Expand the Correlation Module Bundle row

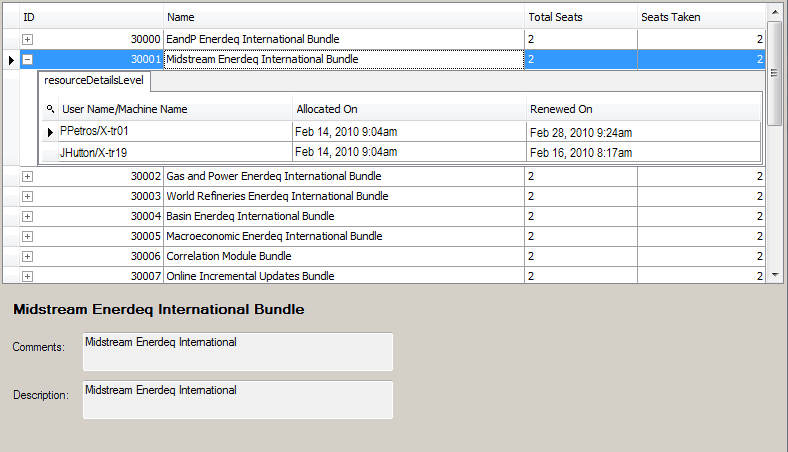point(27,256)
